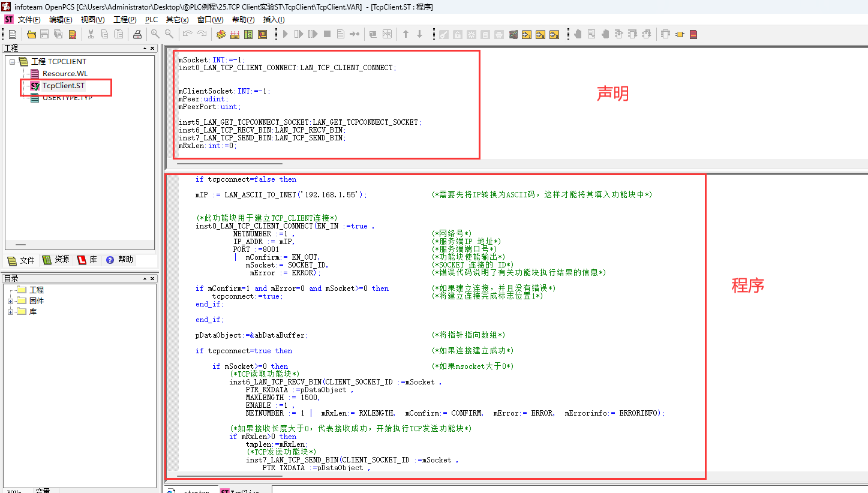868x493 pixels.
Task: Expand the 固件 folder in catalog
Action: coord(11,301)
